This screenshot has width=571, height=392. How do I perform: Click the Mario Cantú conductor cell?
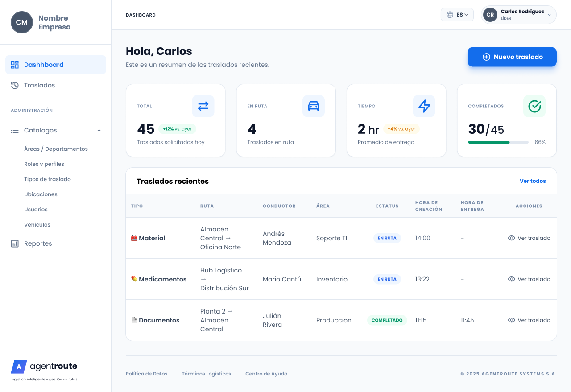coord(282,279)
